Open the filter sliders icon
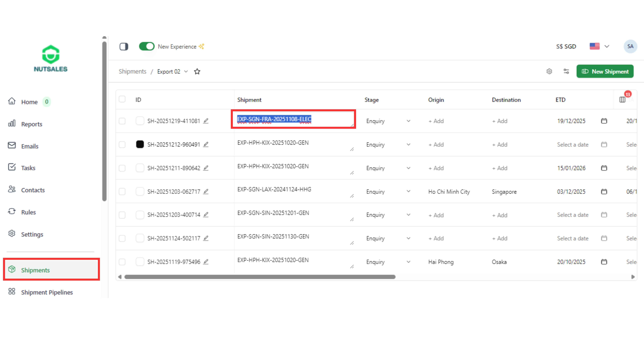 pyautogui.click(x=566, y=71)
